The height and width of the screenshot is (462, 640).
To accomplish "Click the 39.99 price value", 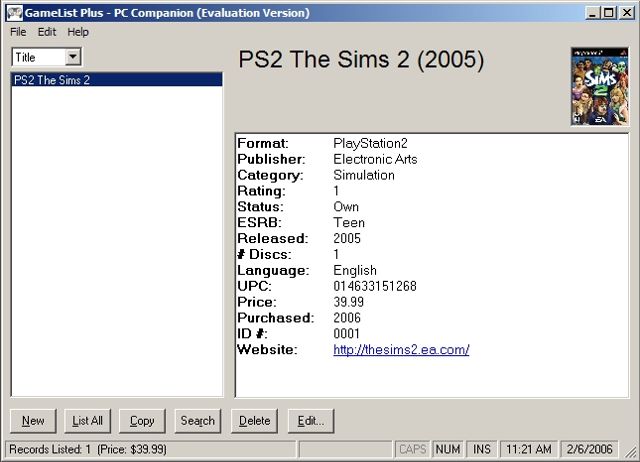I will tap(348, 302).
